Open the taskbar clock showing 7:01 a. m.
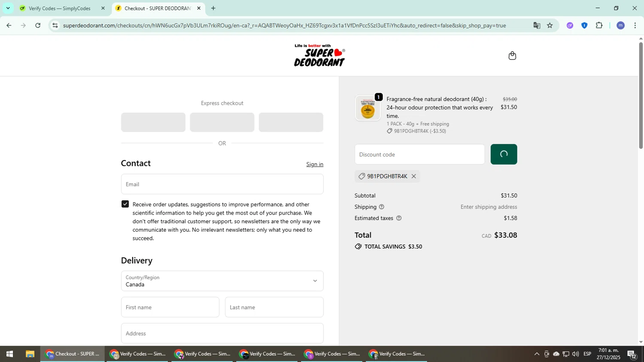644x362 pixels. tap(608, 354)
